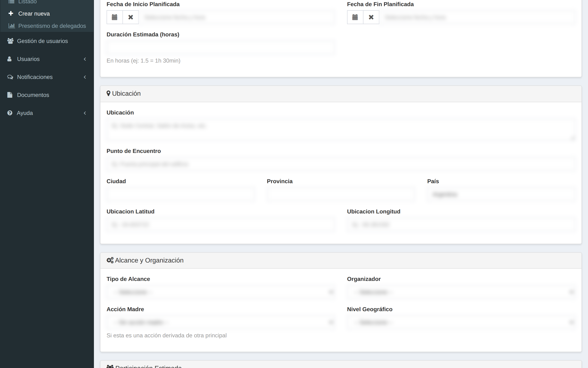Click the plus icon beside Crear nueva
This screenshot has width=588, height=368.
pyautogui.click(x=11, y=13)
